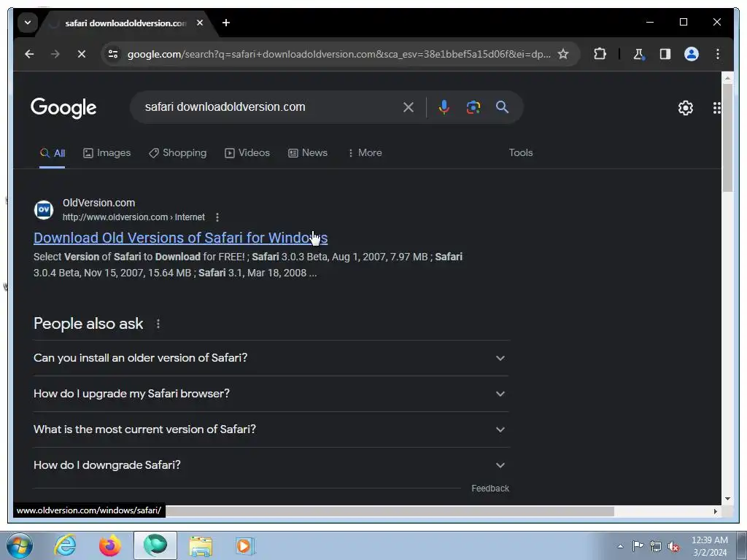Open the taskbar clock and date
747x560 pixels.
[709, 546]
